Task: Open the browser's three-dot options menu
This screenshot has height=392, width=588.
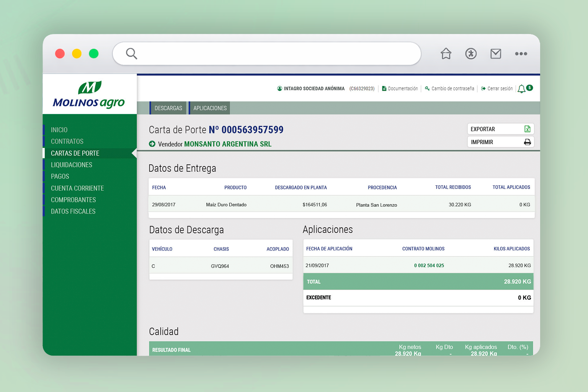Action: [521, 54]
